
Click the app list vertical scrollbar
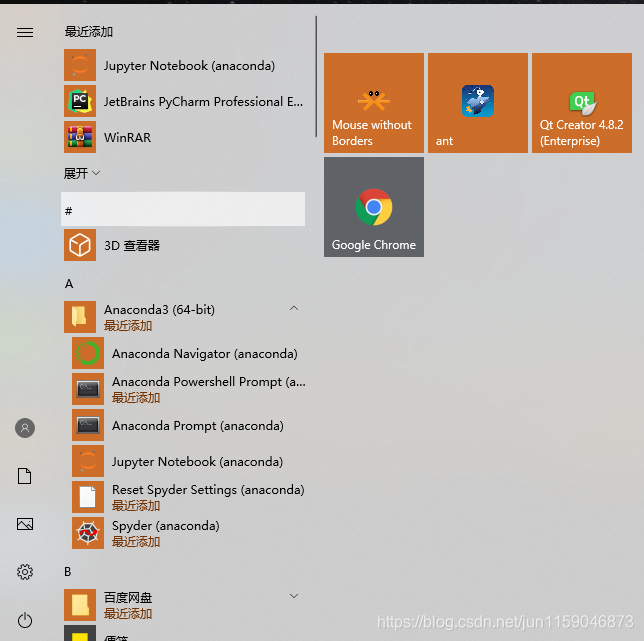point(316,77)
